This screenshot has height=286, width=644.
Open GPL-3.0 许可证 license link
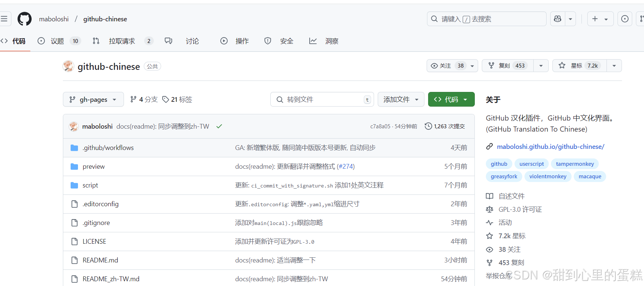click(x=514, y=210)
